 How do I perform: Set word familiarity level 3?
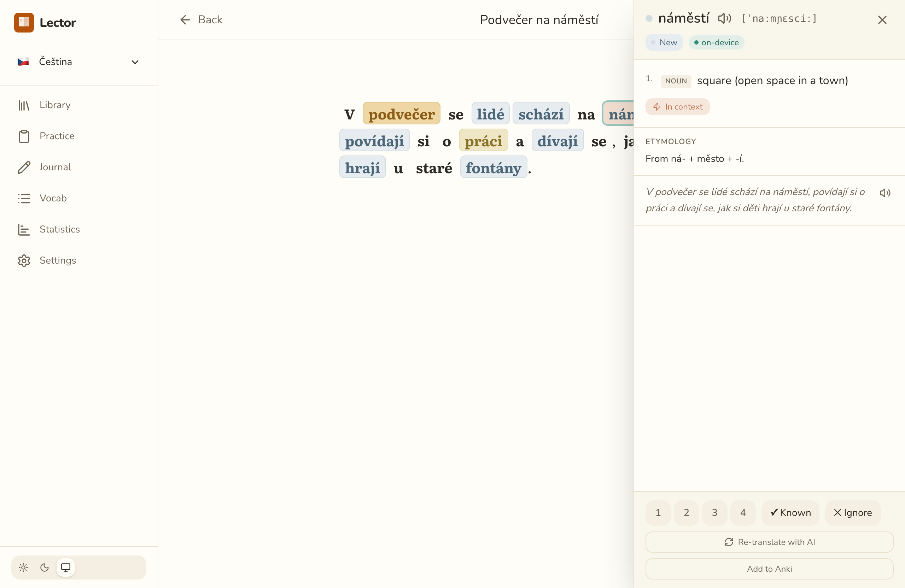[715, 513]
